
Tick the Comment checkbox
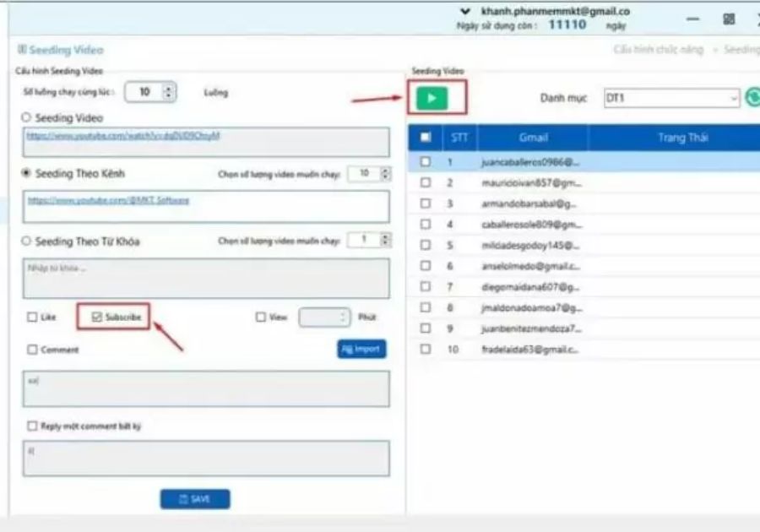point(33,350)
